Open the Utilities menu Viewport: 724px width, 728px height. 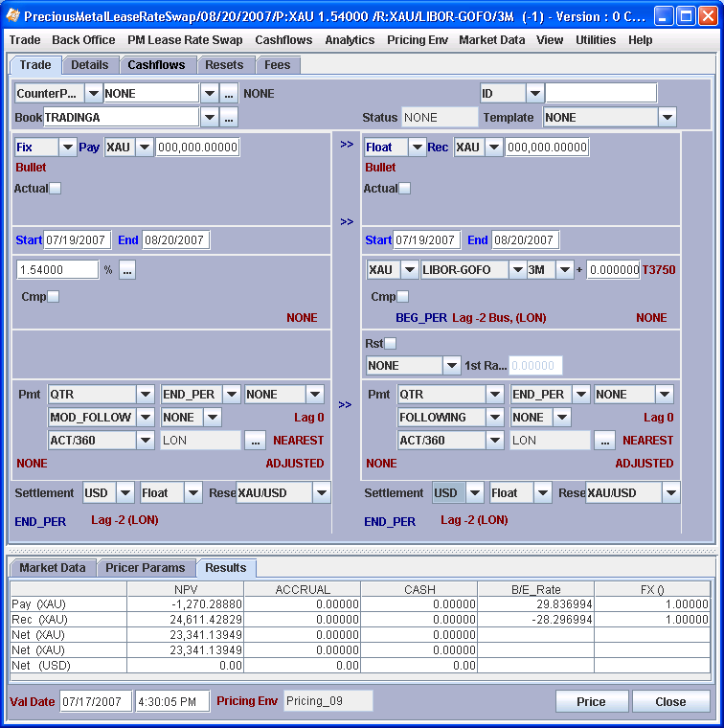click(596, 40)
